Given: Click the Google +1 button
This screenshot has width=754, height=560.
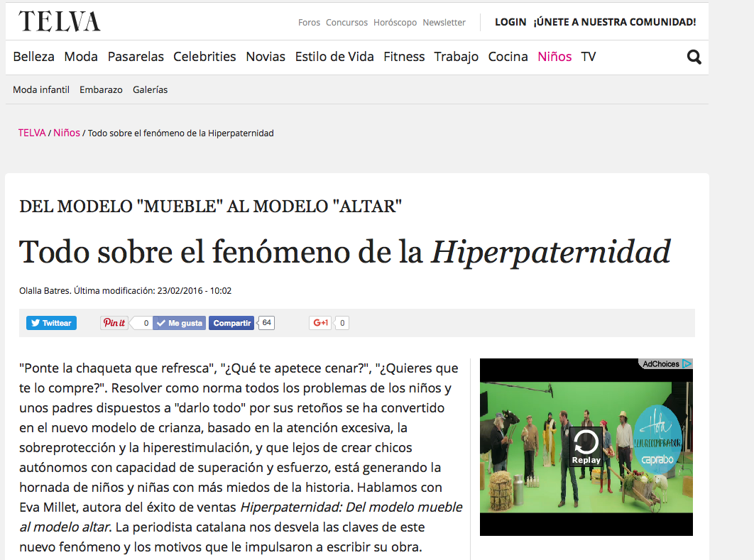Looking at the screenshot, I should pos(321,323).
